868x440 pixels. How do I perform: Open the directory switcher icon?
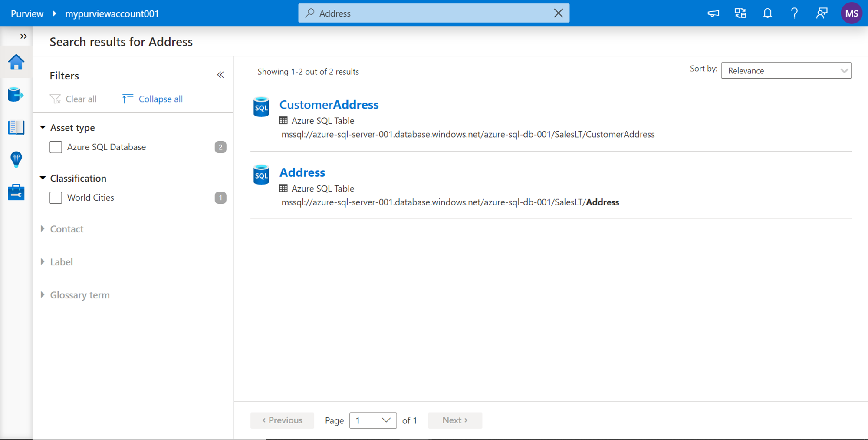[x=740, y=13]
